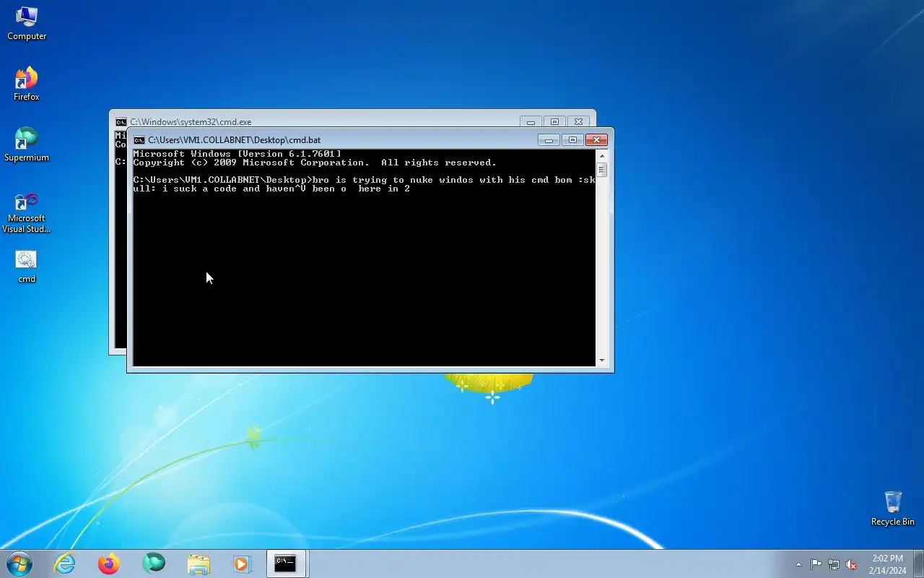Screen dimensions: 924x578
Task: Click the 'Microsoft Windows [Version 6.1.7601]' line
Action: click(x=237, y=154)
